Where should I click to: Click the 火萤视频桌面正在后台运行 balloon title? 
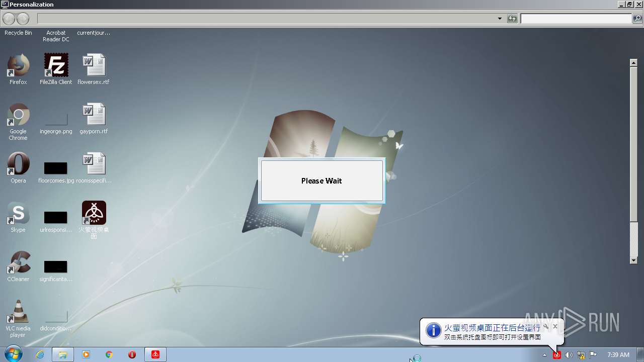tap(492, 328)
